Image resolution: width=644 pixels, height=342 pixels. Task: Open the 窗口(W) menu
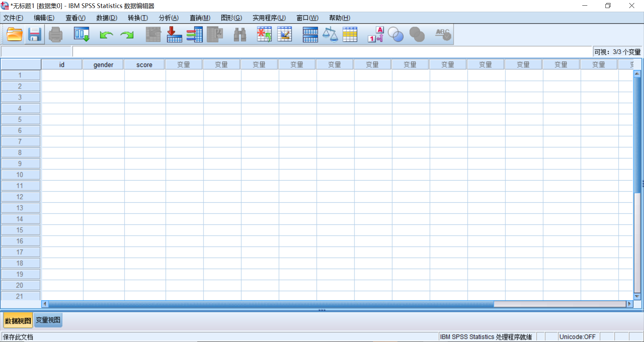(307, 18)
